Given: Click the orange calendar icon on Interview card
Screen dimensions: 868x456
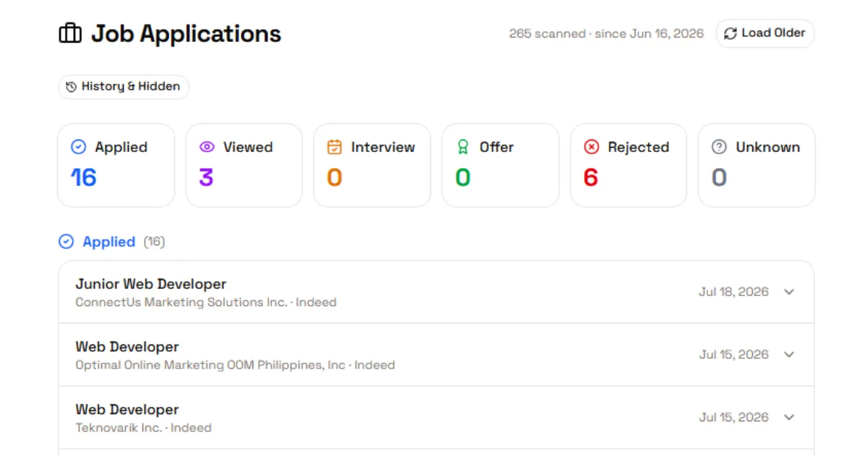Looking at the screenshot, I should pyautogui.click(x=334, y=147).
